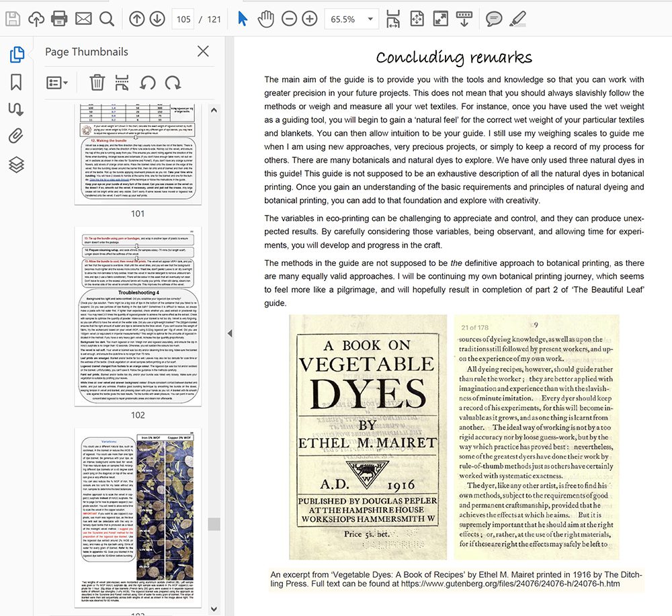Viewport: 672px width, 616px height.
Task: Open Page Thumbnails sidebar icon
Action: (16, 54)
